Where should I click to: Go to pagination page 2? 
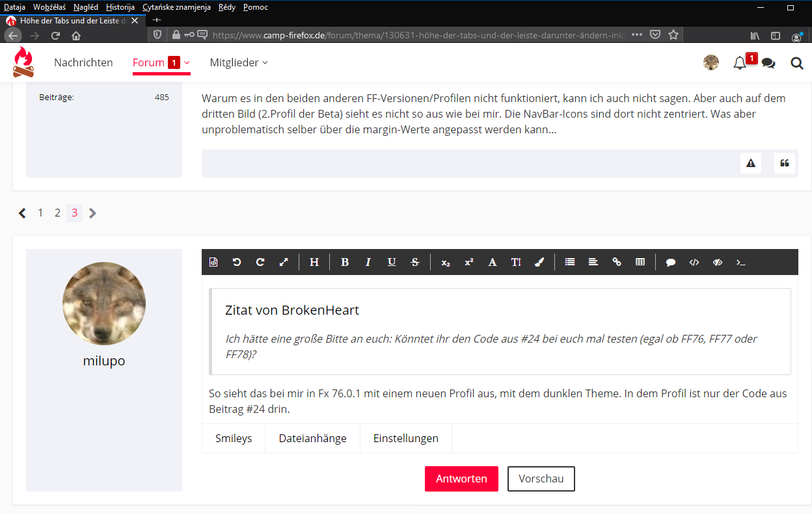point(57,213)
